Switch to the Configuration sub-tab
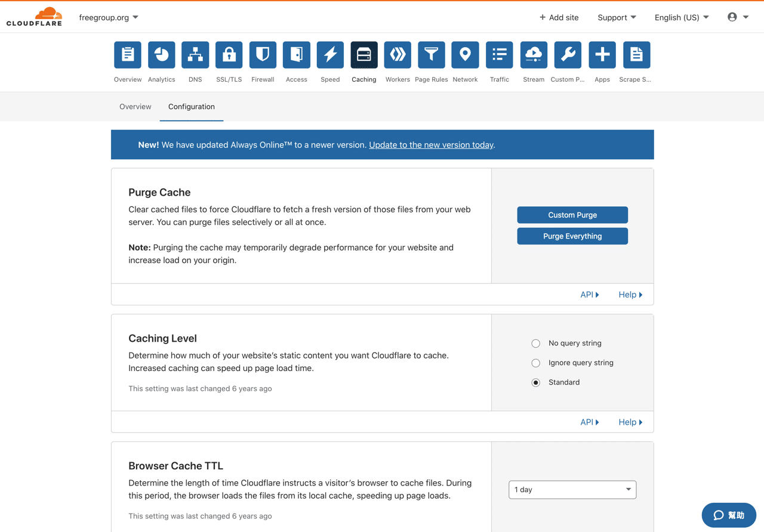Viewport: 764px width, 532px height. 192,107
